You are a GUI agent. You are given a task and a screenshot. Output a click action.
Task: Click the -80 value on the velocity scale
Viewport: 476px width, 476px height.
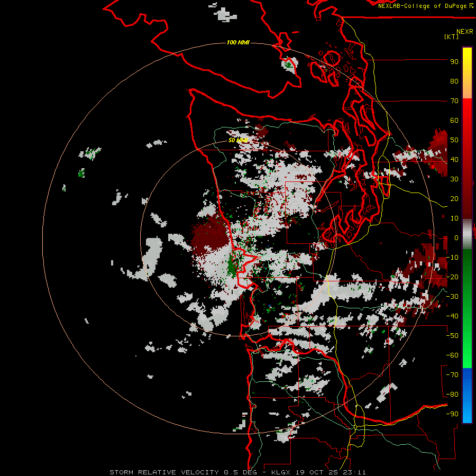click(x=452, y=395)
